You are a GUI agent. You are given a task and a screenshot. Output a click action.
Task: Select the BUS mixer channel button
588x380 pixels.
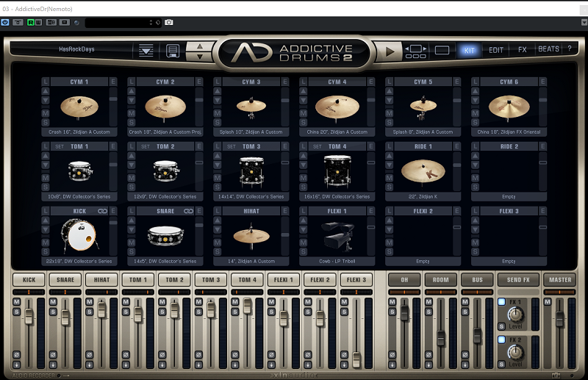[x=477, y=280]
